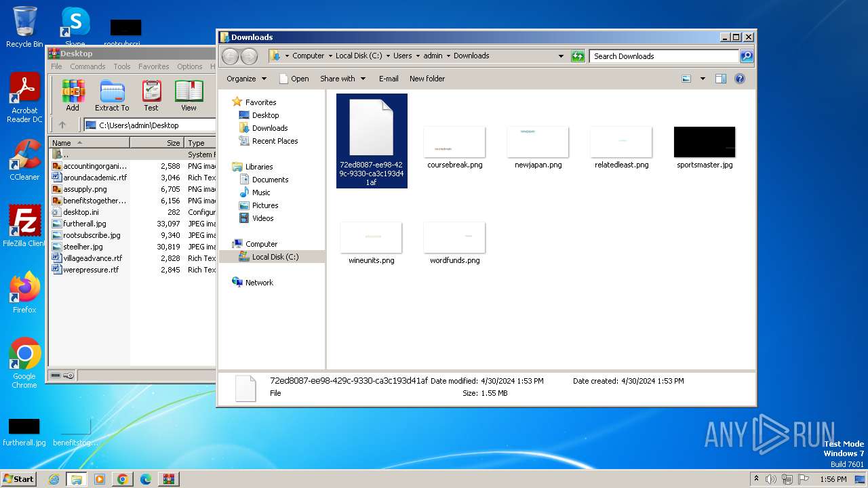Click the Search Downloads input field
The image size is (868, 488).
(664, 56)
